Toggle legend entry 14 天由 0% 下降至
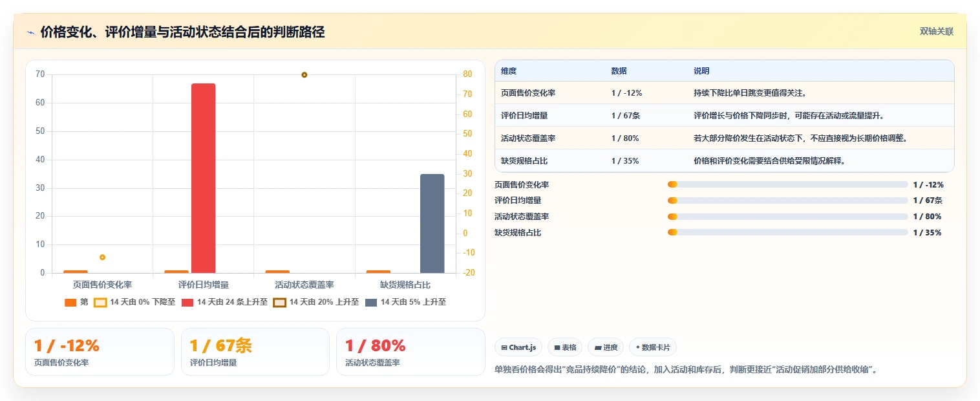This screenshot has height=401, width=980. tap(134, 302)
